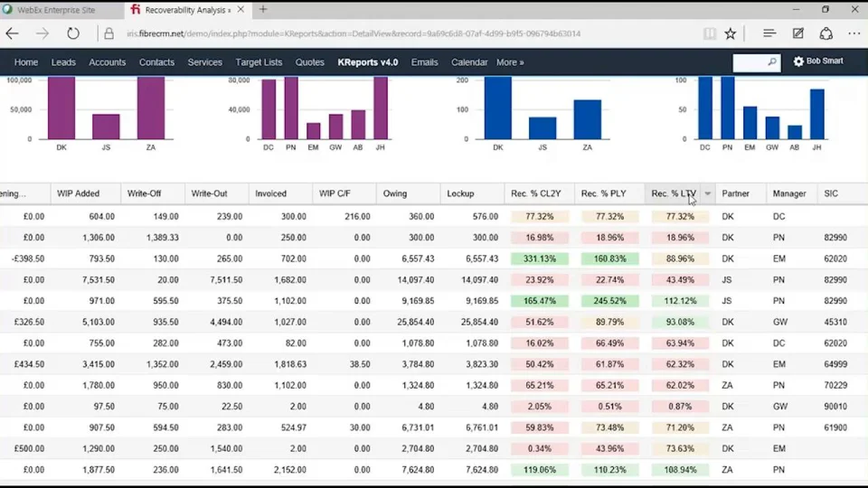Click the 7,531.50 WIP Added value

(x=98, y=280)
